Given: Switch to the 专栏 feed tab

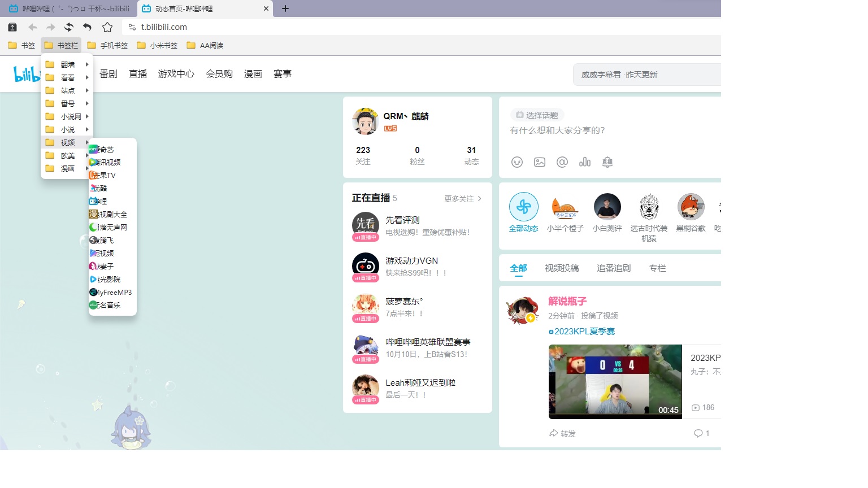Looking at the screenshot, I should [x=657, y=268].
